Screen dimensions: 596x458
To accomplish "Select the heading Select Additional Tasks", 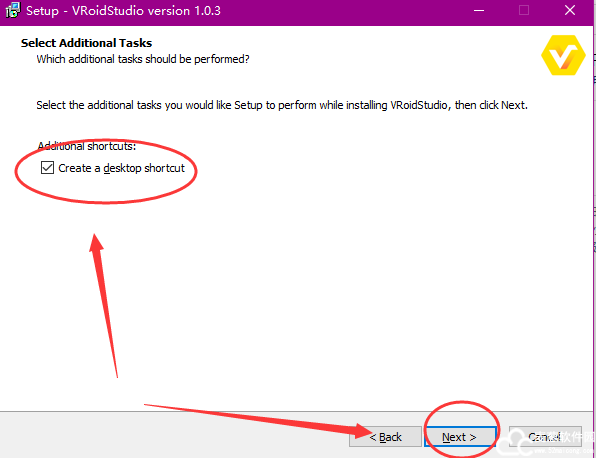I will (86, 43).
